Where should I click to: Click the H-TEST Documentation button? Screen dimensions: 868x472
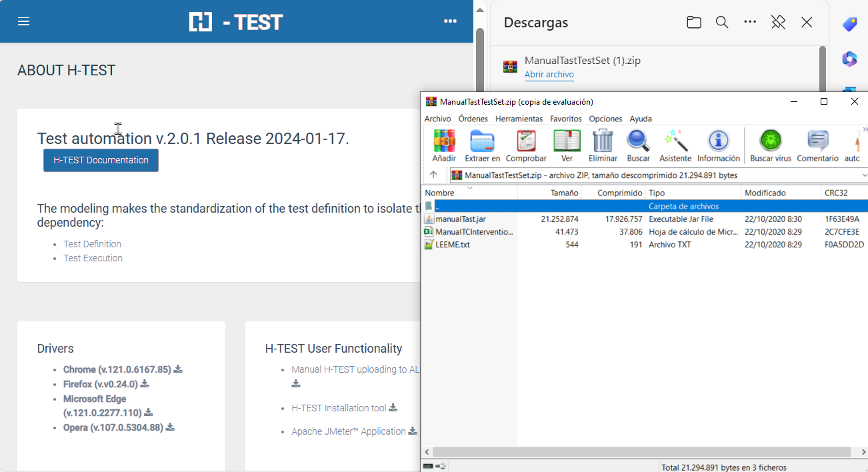[101, 161]
